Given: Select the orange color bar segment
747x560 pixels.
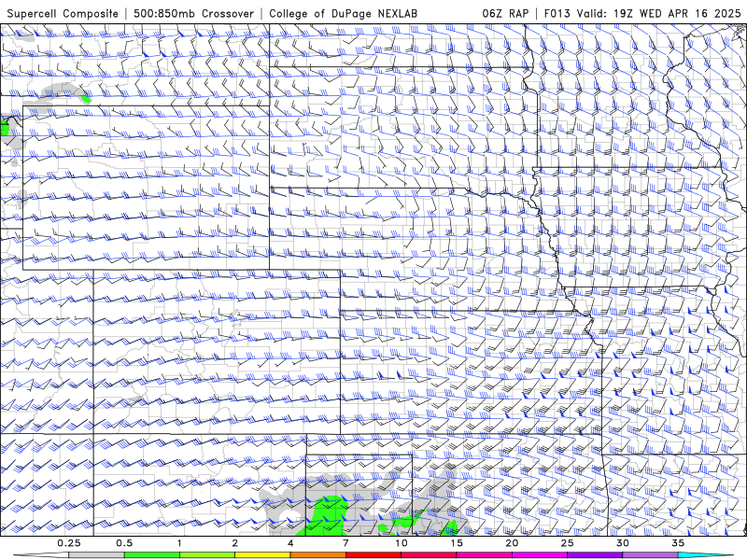Looking at the screenshot, I should (318, 555).
